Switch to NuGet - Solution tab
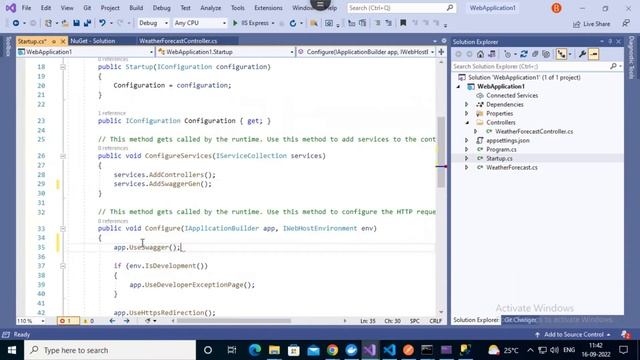The height and width of the screenshot is (360, 640). [93, 41]
